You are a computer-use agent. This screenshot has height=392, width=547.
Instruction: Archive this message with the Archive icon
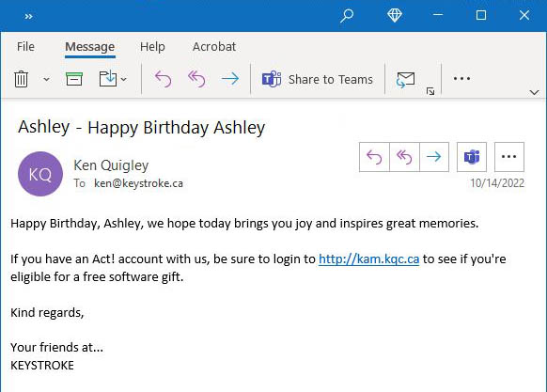pos(74,79)
